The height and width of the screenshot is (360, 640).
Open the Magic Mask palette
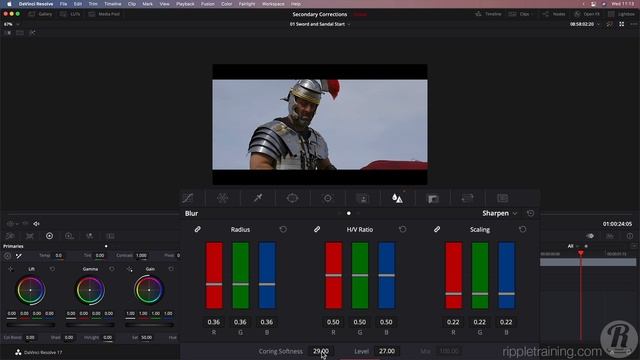pos(362,198)
